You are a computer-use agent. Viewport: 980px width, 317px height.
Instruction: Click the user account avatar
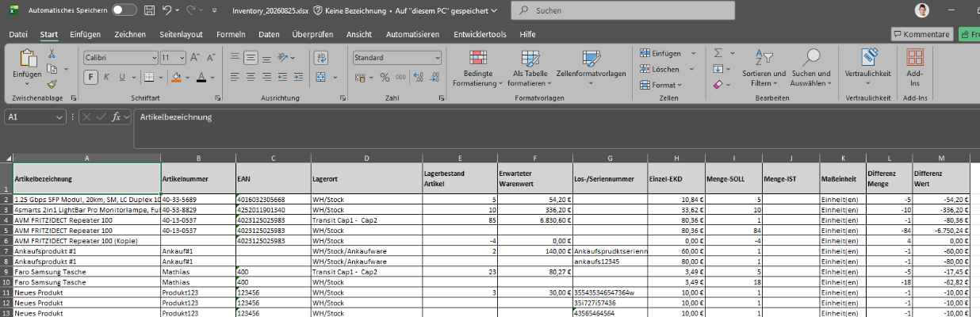click(x=921, y=10)
